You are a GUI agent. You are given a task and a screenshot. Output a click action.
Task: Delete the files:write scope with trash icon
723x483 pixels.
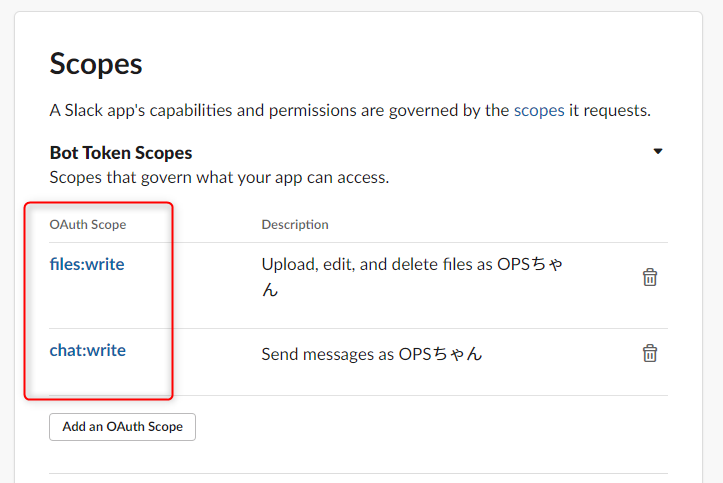tap(650, 277)
